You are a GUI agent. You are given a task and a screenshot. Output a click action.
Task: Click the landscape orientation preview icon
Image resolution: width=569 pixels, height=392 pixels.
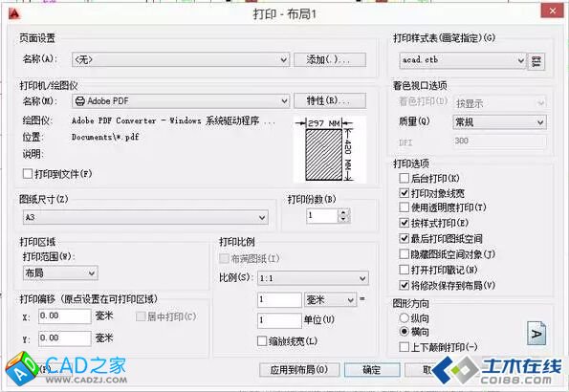coord(536,333)
